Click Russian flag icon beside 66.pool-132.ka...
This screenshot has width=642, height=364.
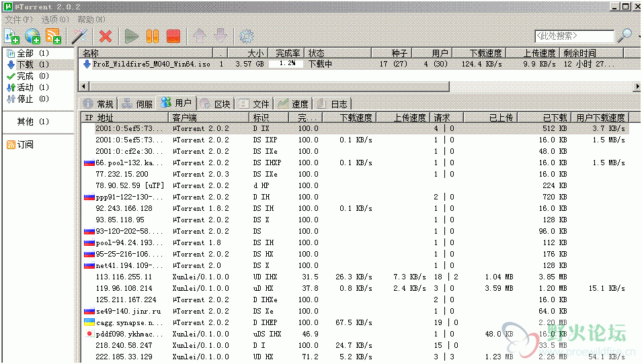click(89, 163)
